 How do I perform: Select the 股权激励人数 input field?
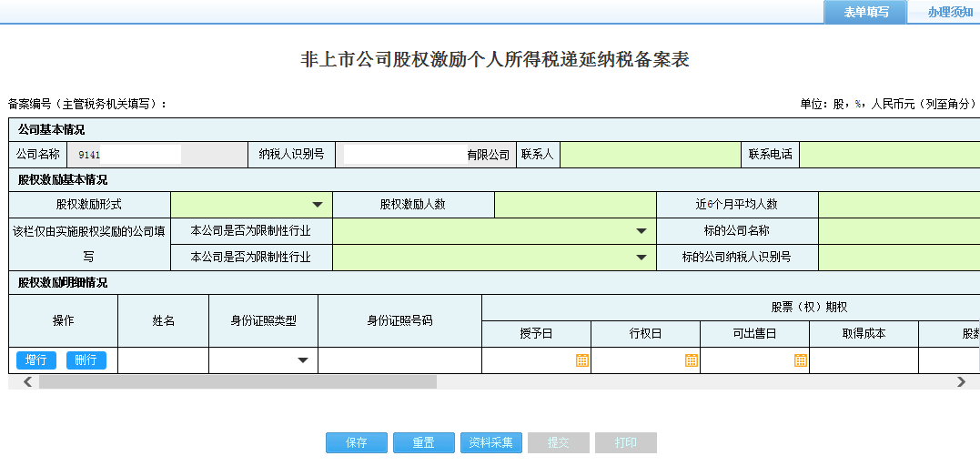tap(575, 205)
